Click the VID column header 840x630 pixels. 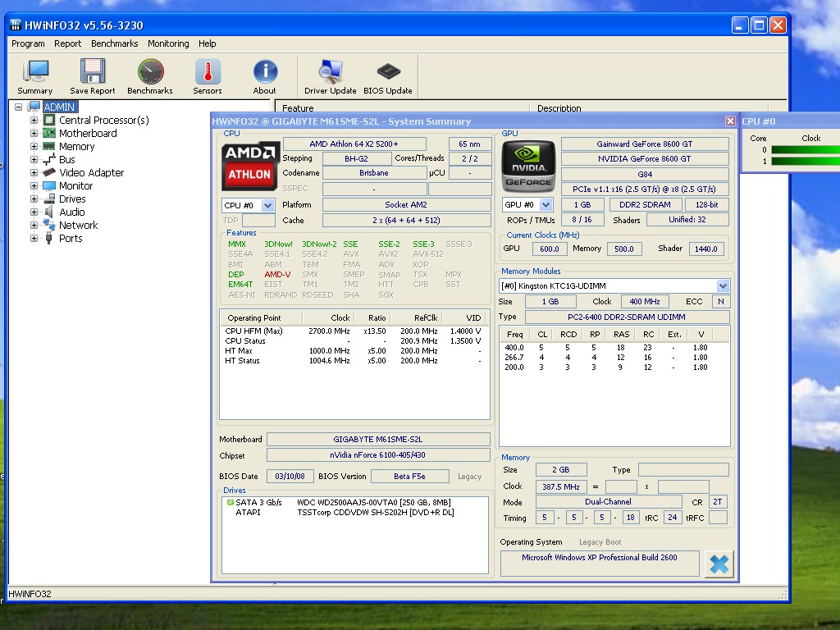pos(466,317)
